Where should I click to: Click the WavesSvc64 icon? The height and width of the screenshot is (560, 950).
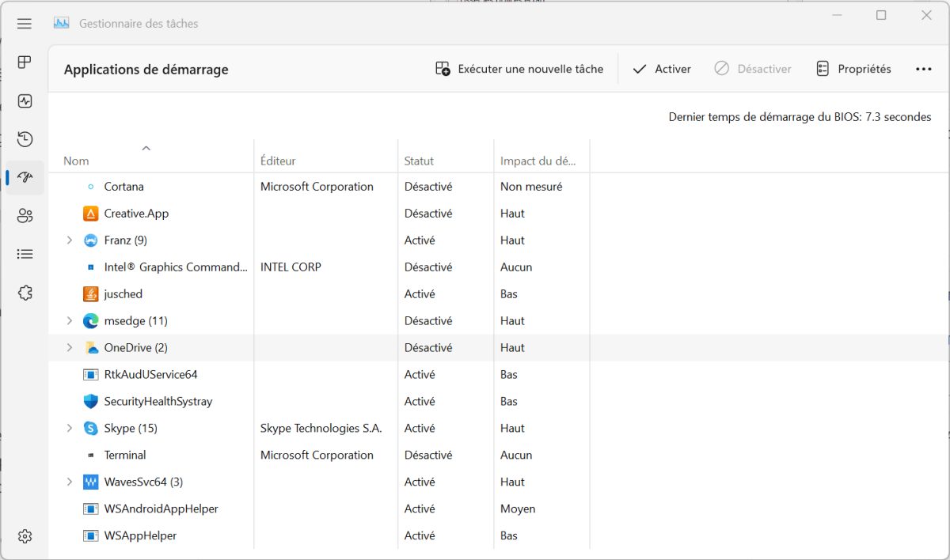point(90,482)
